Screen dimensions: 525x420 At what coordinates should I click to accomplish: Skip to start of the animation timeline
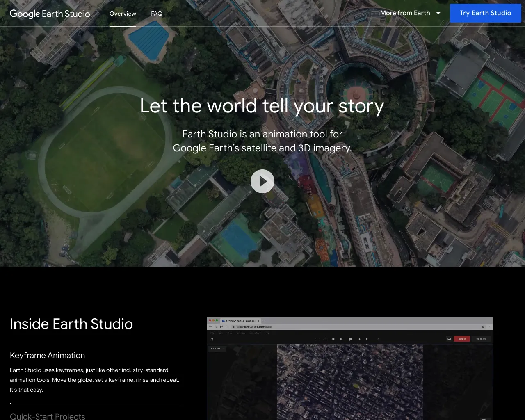click(x=333, y=339)
